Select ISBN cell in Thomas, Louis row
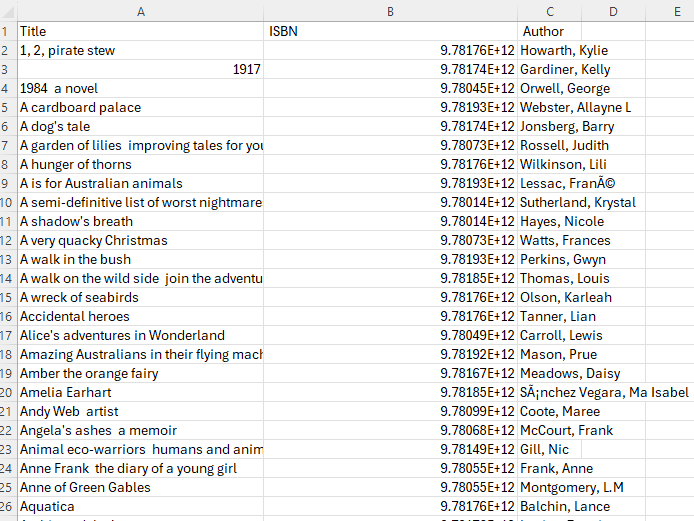Screen dimensions: 694x521 390,278
